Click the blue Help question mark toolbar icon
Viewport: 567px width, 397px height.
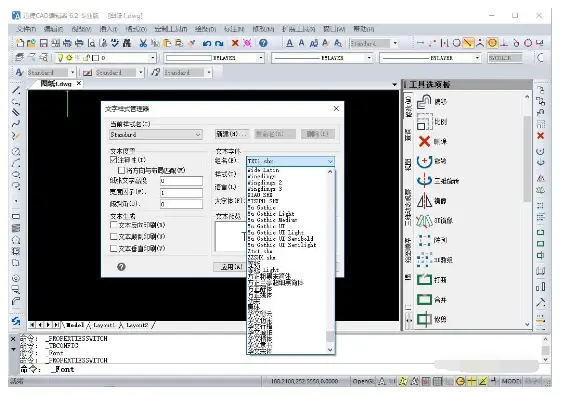263,43
